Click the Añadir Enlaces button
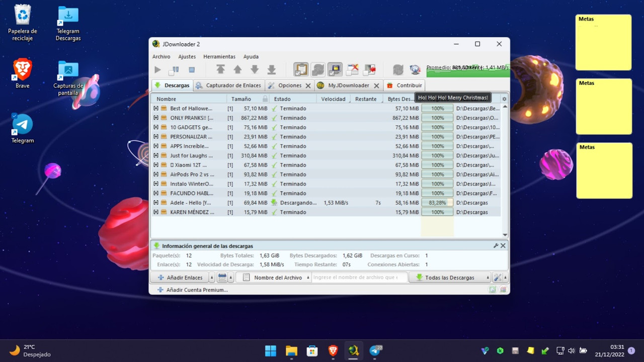Viewport: 644px width, 362px height. (x=180, y=278)
